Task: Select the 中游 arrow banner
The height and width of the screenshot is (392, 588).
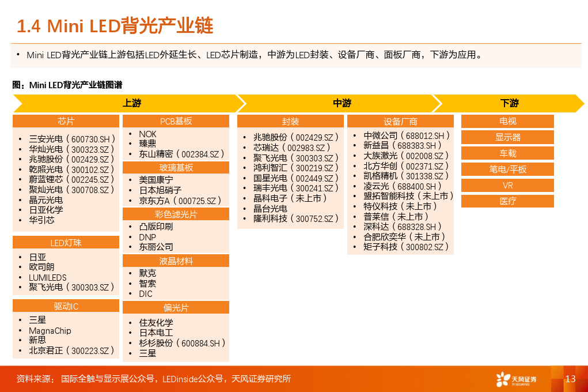Action: point(342,104)
